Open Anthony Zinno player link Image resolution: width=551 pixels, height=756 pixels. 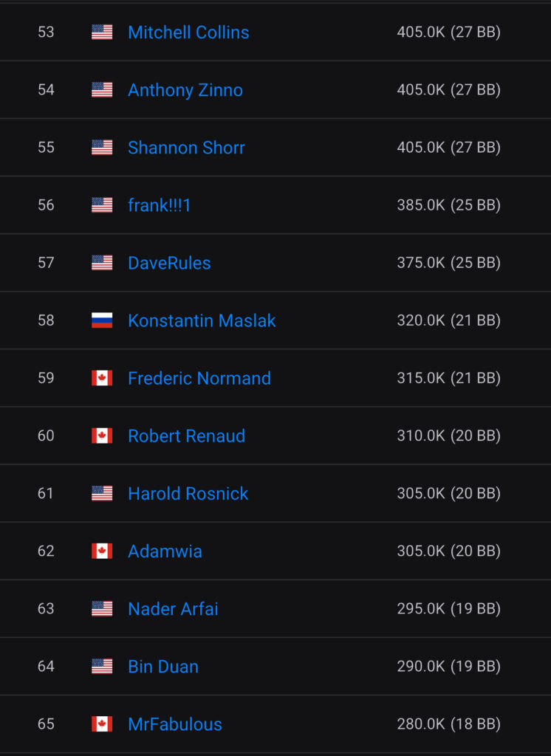(x=185, y=90)
